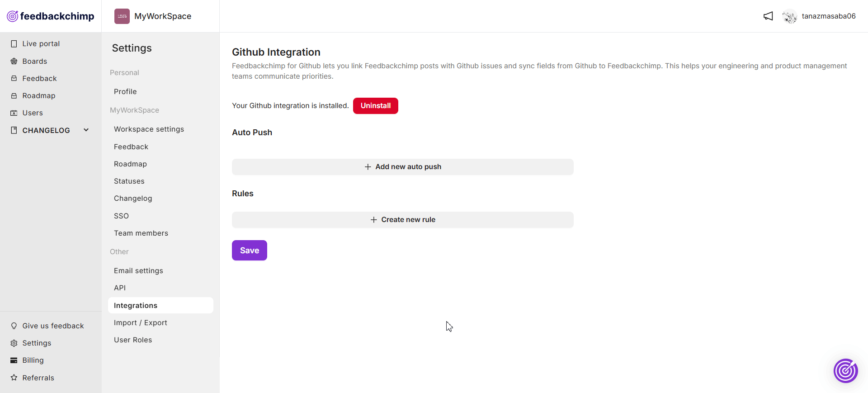Click the Roadmap sidebar icon

coord(14,95)
